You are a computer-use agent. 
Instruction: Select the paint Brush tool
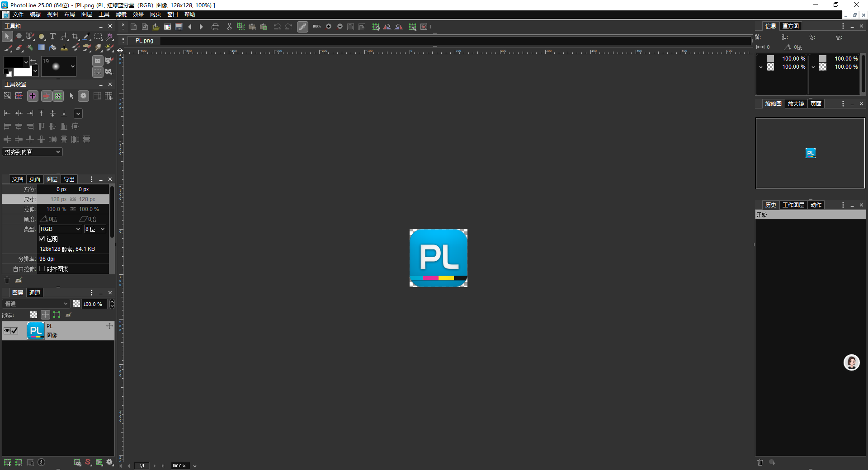point(8,47)
